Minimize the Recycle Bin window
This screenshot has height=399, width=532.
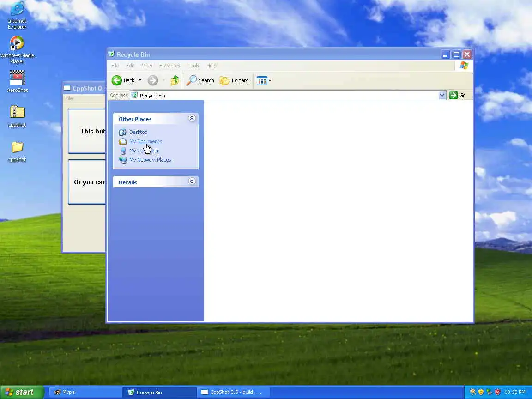pos(446,54)
